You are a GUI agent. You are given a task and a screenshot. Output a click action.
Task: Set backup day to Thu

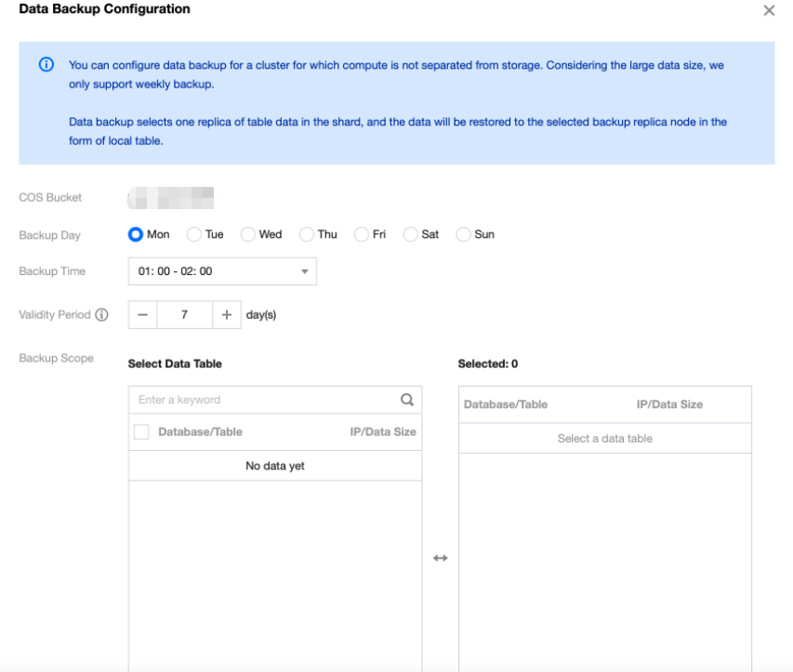point(307,235)
